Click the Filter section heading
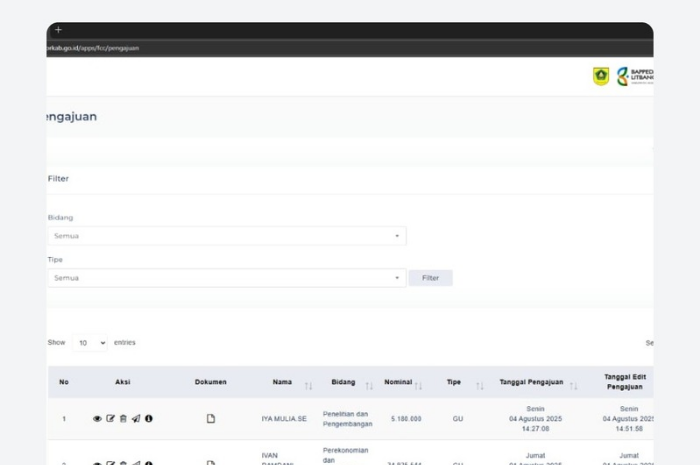700x465 pixels. [58, 179]
